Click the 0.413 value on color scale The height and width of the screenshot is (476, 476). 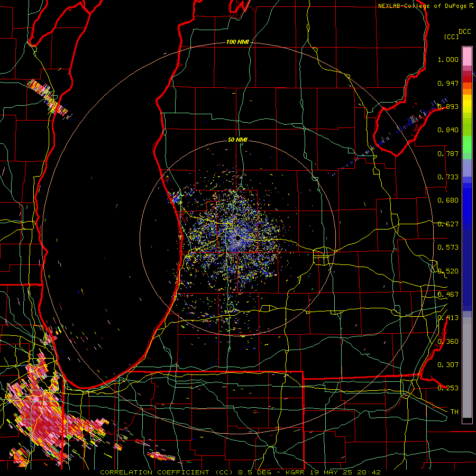click(448, 318)
